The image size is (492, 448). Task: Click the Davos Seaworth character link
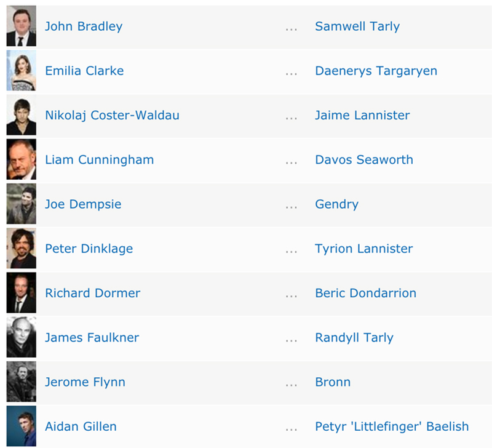[364, 159]
